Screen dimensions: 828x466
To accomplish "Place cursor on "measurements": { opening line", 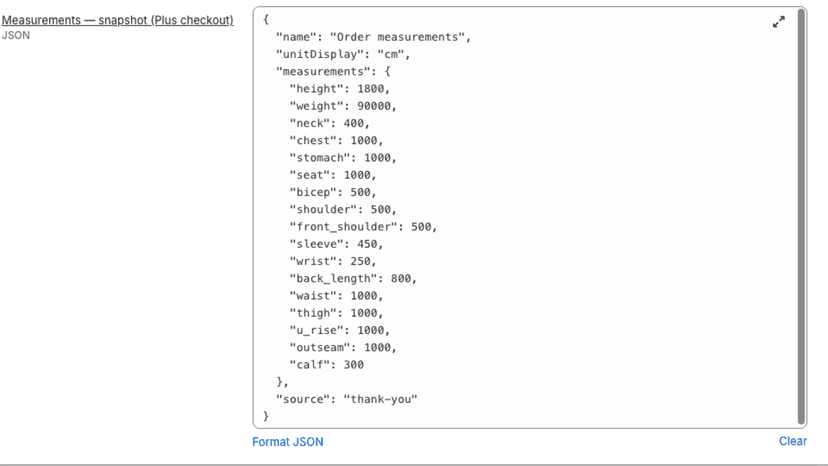I will [333, 71].
